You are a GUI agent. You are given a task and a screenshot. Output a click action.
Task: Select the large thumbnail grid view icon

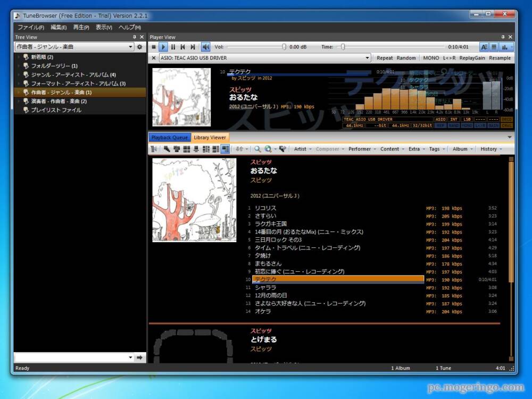coord(186,149)
